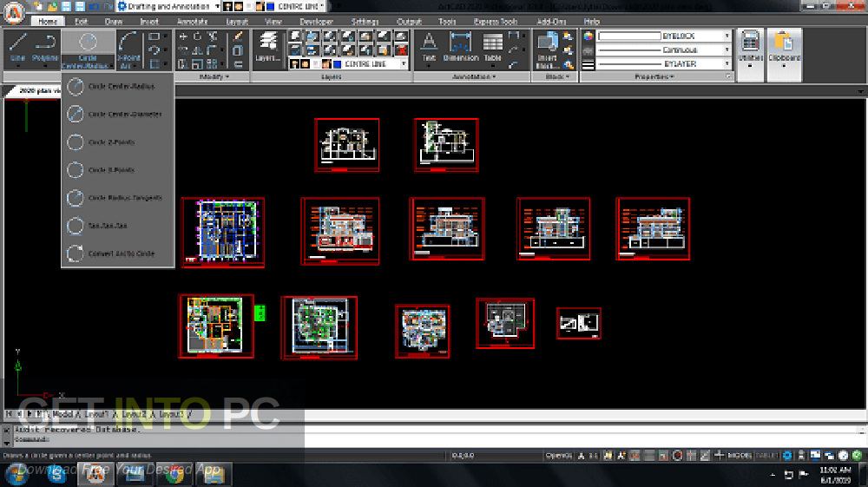Click the Polyline tool button

45,49
